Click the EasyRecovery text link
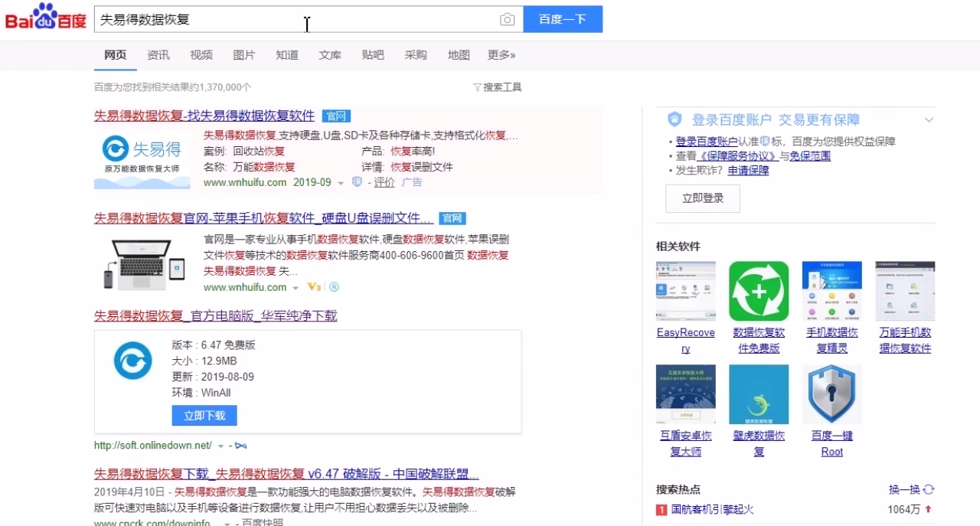Screen dimensions: 980x526 pyautogui.click(x=686, y=341)
